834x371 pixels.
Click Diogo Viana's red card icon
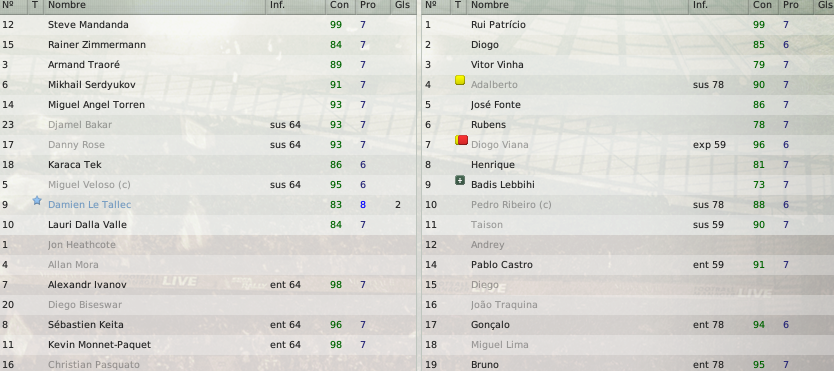tap(461, 140)
